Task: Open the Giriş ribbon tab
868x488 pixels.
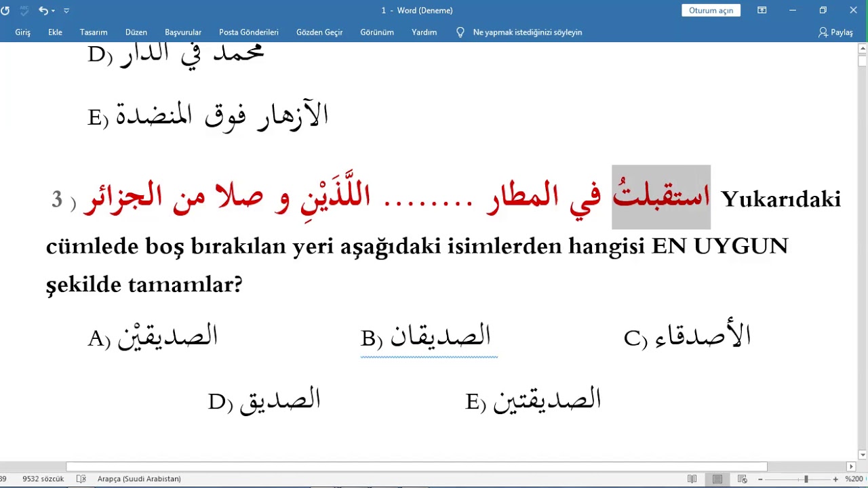Action: tap(23, 33)
